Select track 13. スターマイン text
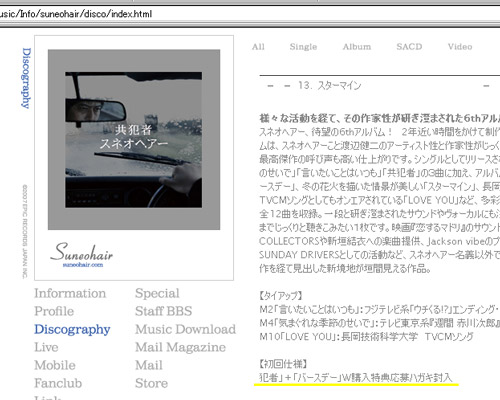 pos(330,86)
